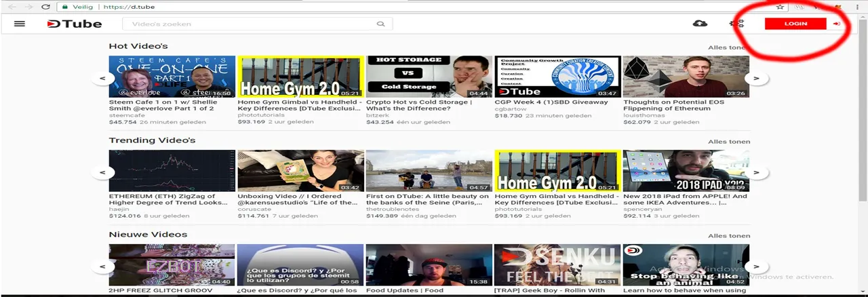Open the hamburger sidebar menu
Viewport: 868px width, 297px height.
[x=19, y=24]
